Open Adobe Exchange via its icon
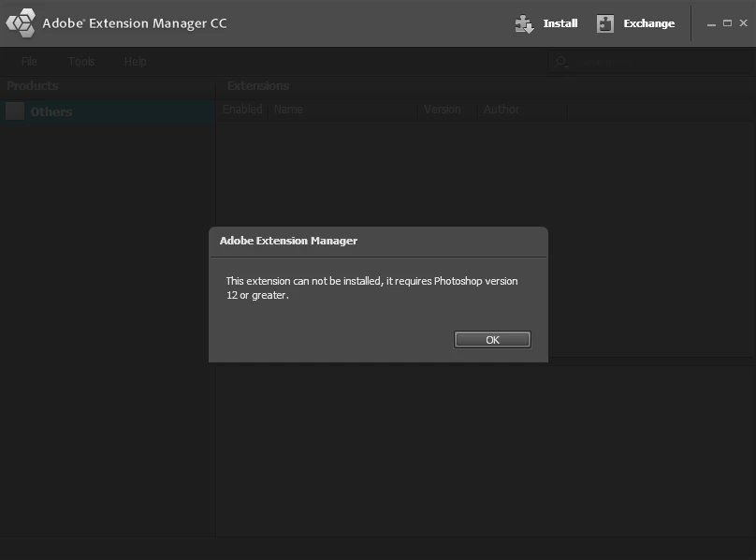Viewport: 756px width, 560px height. (605, 23)
